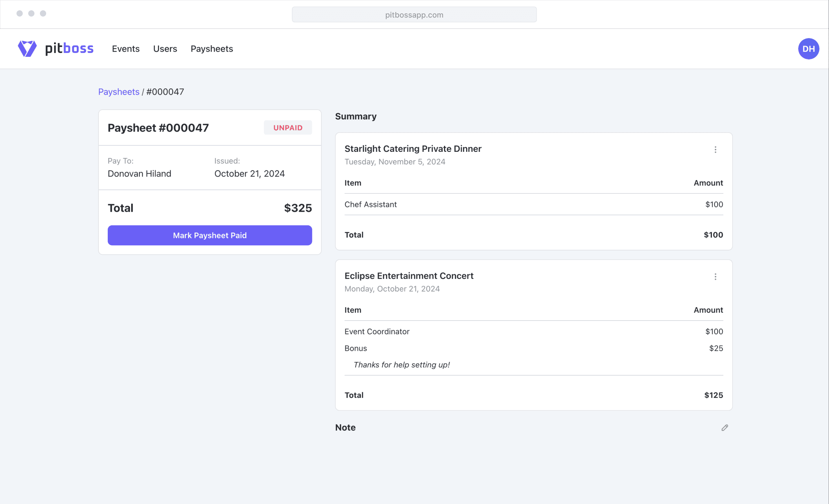829x504 pixels.
Task: Click the pitbossapp.com address bar
Action: [414, 15]
